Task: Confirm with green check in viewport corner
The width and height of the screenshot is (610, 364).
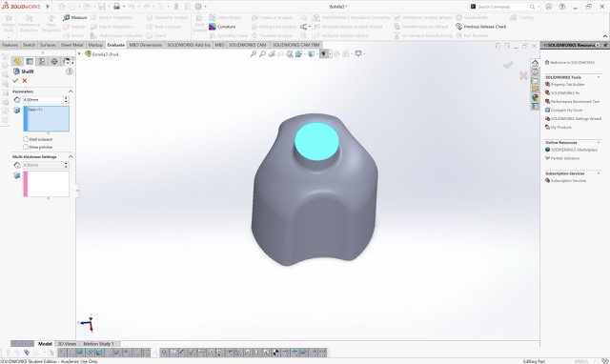Action: pos(508,65)
